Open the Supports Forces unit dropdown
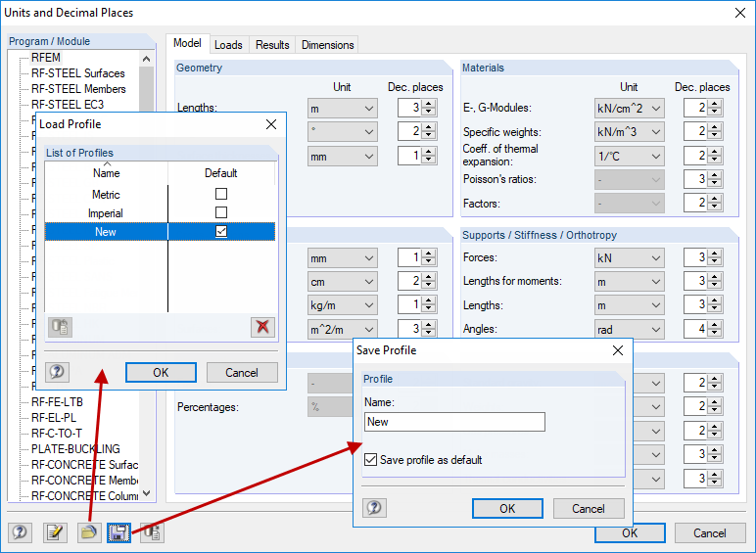Screen dimensions: 756x553 (630, 257)
